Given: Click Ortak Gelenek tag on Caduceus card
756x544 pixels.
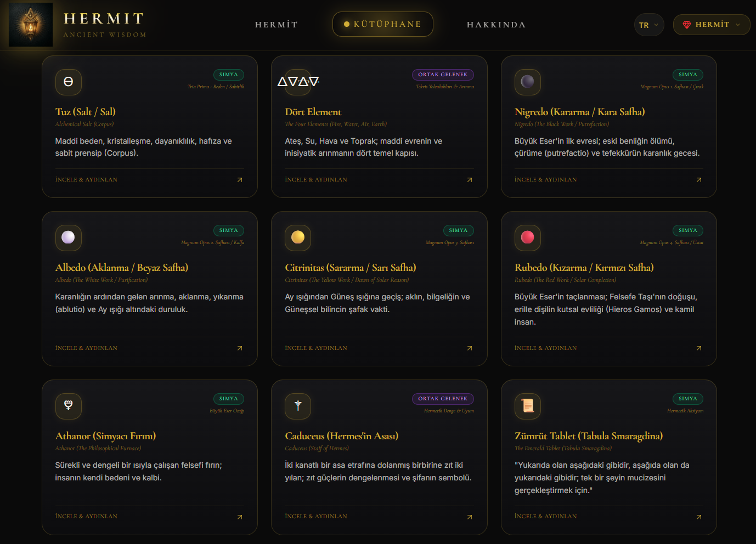Looking at the screenshot, I should pos(443,399).
